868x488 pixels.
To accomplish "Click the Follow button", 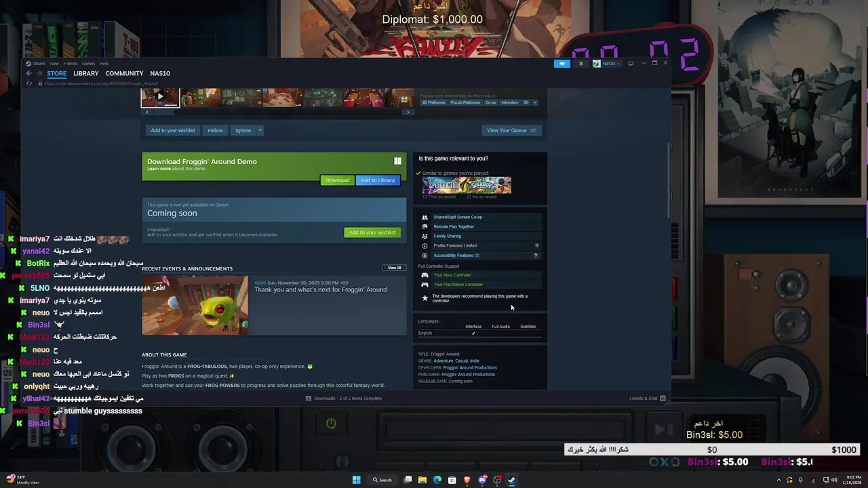I will tap(215, 131).
